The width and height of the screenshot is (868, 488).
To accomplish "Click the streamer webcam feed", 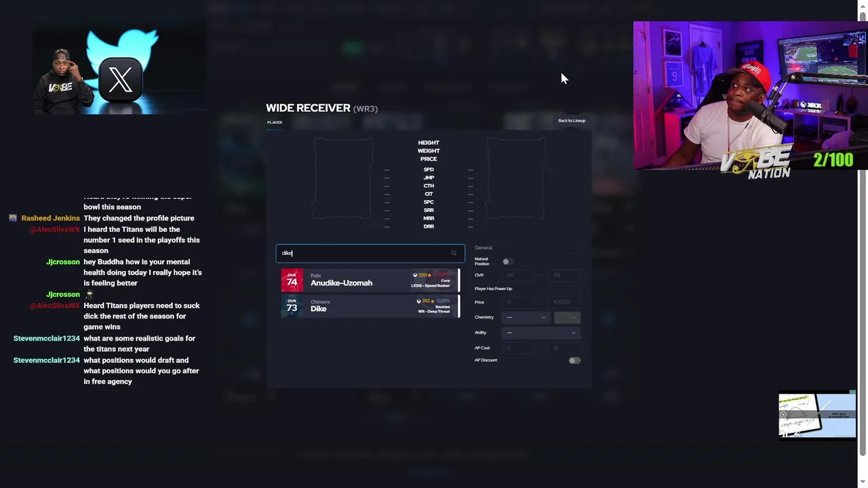I will [750, 96].
